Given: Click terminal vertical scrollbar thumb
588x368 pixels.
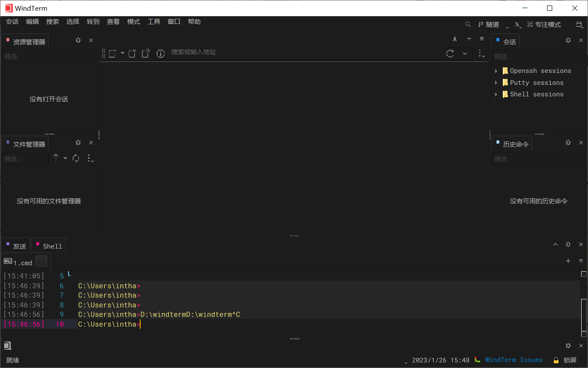Looking at the screenshot, I should tap(584, 315).
